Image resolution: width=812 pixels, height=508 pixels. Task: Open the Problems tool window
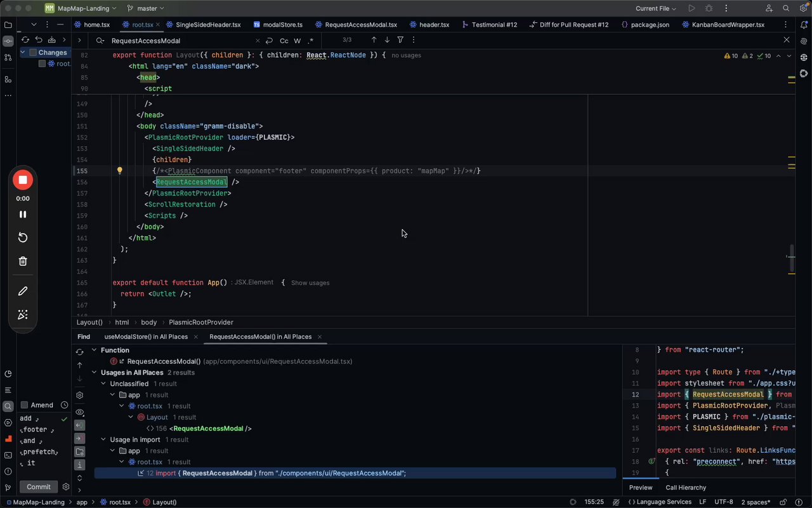[8, 471]
